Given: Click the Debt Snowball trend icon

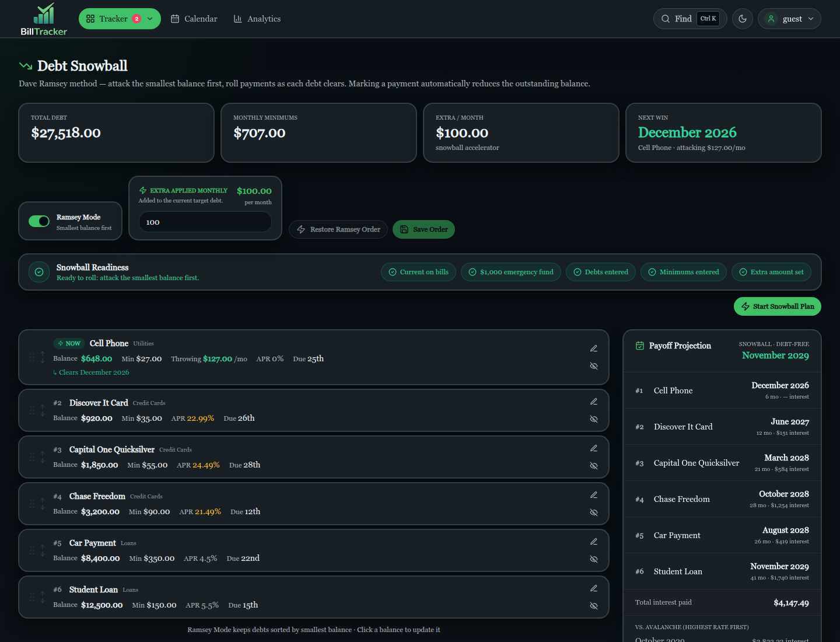Looking at the screenshot, I should (26, 66).
